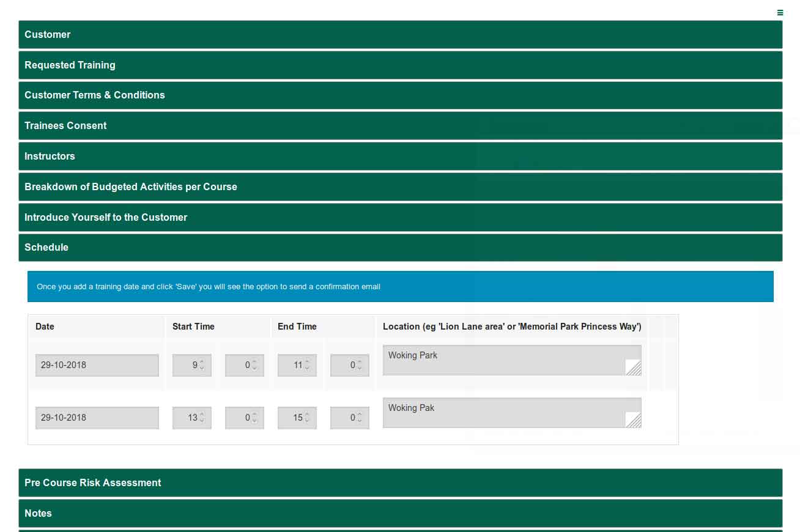Screen dimensions: 800x532
Task: Open the Notes section
Action: pyautogui.click(x=401, y=513)
